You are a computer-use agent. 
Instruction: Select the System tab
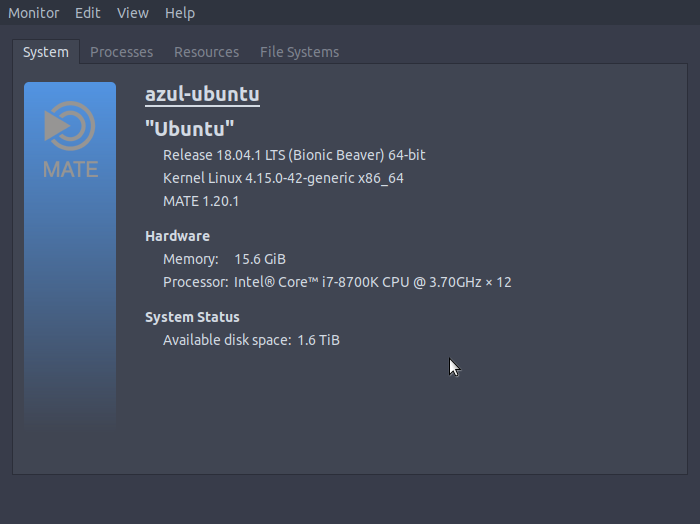[x=46, y=52]
